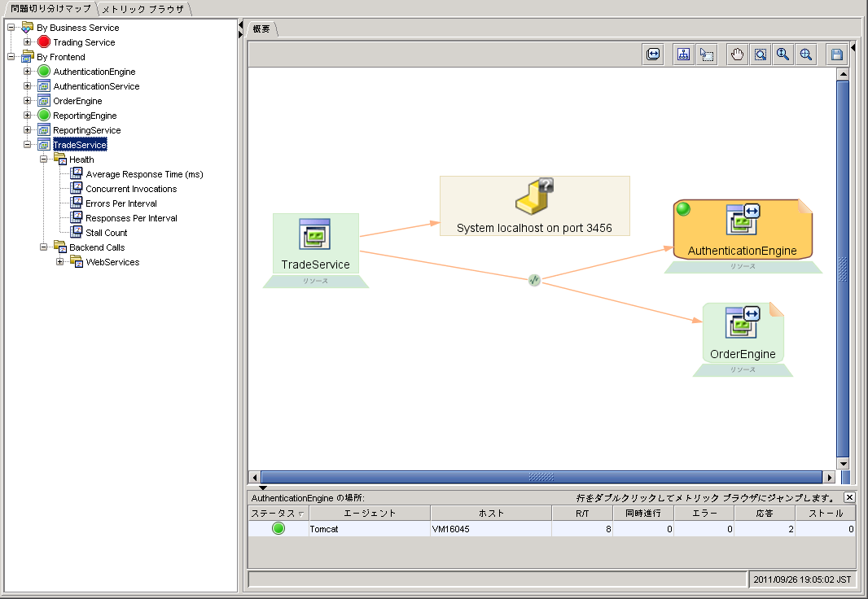
Task: Activate the zoom-to-region magnifier tool
Action: click(x=760, y=55)
